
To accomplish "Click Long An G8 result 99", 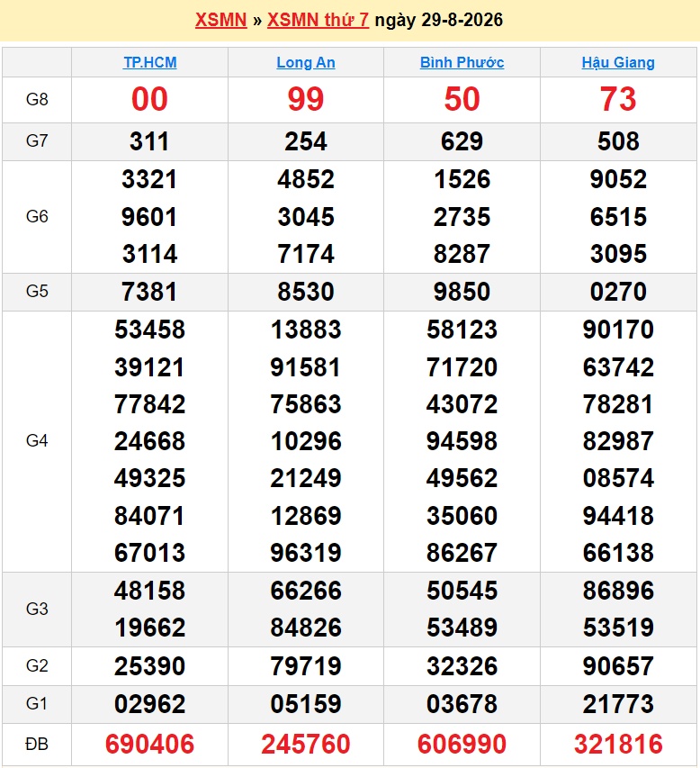I will pyautogui.click(x=305, y=99).
